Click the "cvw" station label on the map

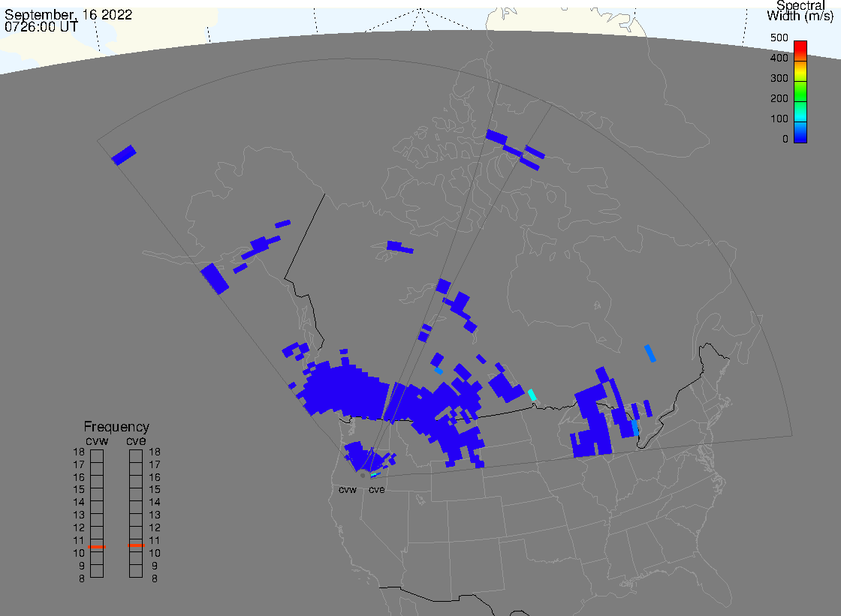pyautogui.click(x=348, y=490)
